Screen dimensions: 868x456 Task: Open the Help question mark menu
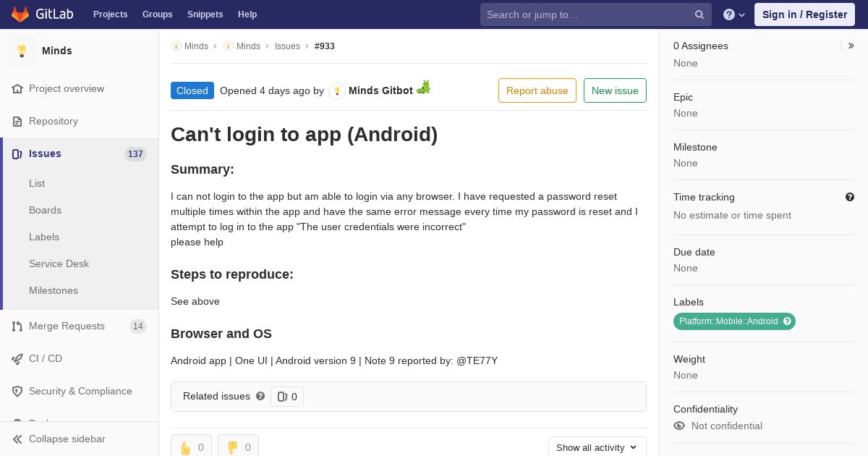[734, 14]
